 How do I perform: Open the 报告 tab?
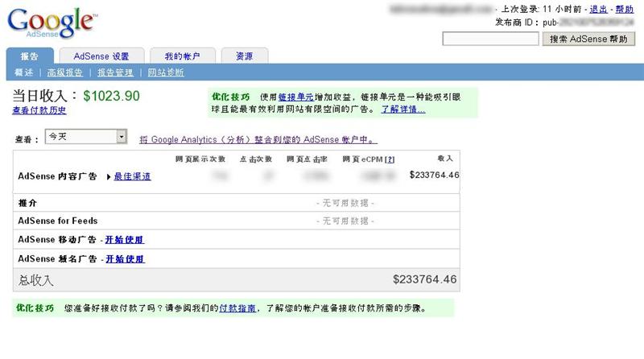pos(30,56)
